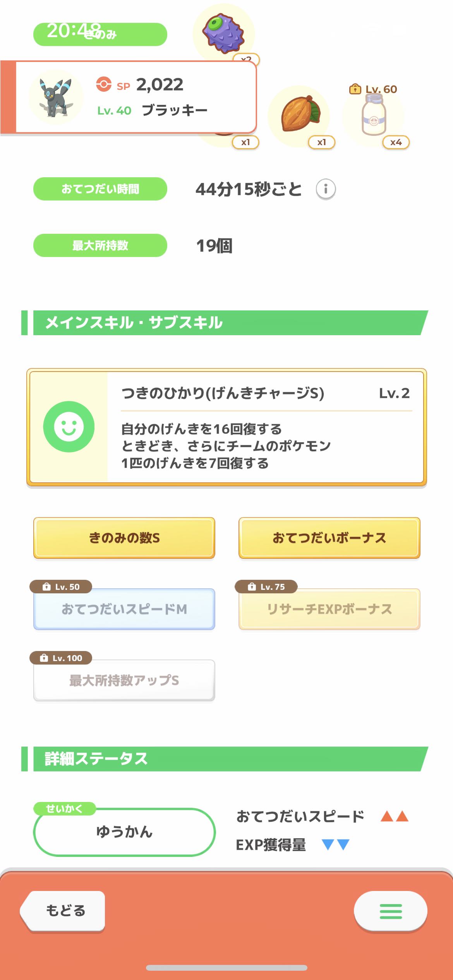Open helping time info button
The height and width of the screenshot is (980, 453).
326,189
